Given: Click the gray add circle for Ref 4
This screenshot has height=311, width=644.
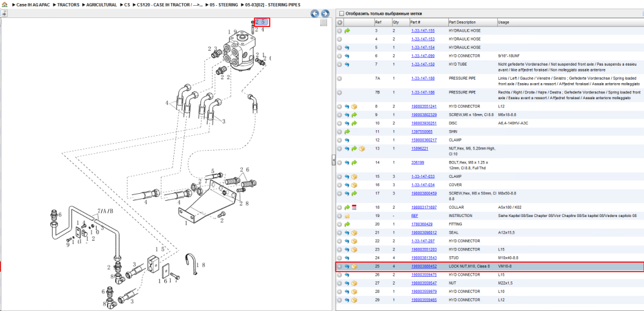Looking at the screenshot, I should 339,39.
